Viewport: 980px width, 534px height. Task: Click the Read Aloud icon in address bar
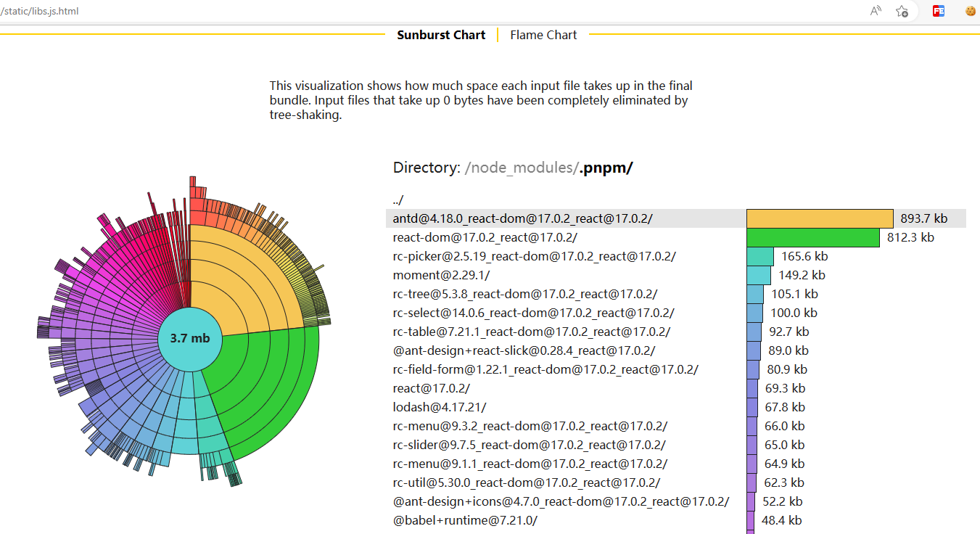click(876, 11)
